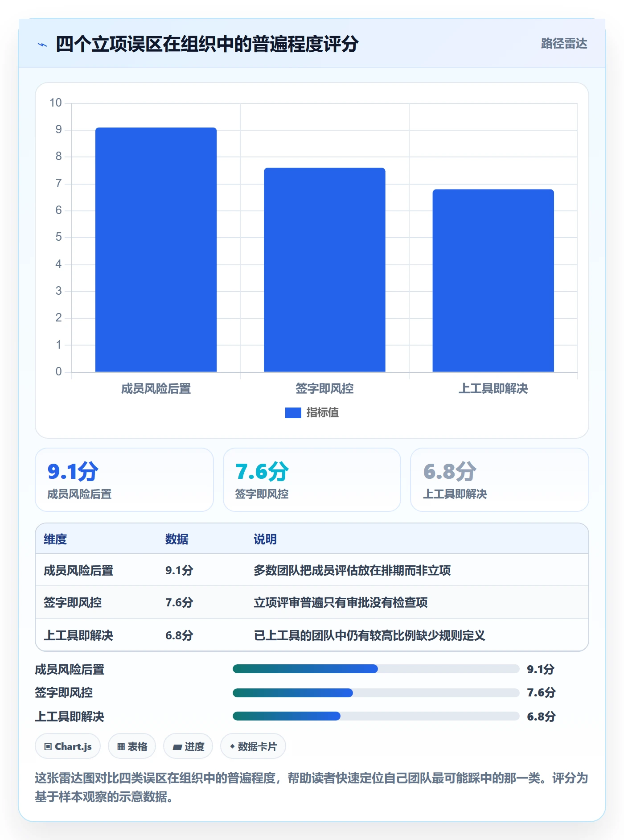Select the 表格 chip
The height and width of the screenshot is (840, 624).
click(x=132, y=746)
